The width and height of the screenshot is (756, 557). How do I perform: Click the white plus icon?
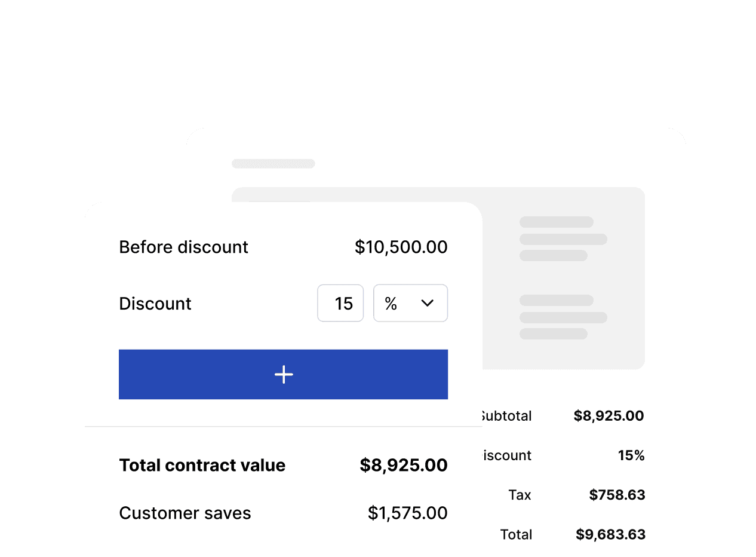coord(284,375)
